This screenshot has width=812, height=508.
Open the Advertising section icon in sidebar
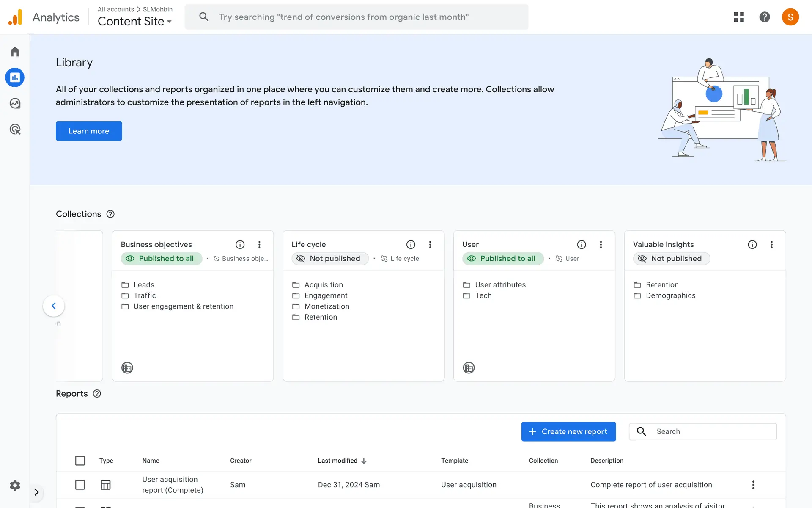(x=15, y=129)
